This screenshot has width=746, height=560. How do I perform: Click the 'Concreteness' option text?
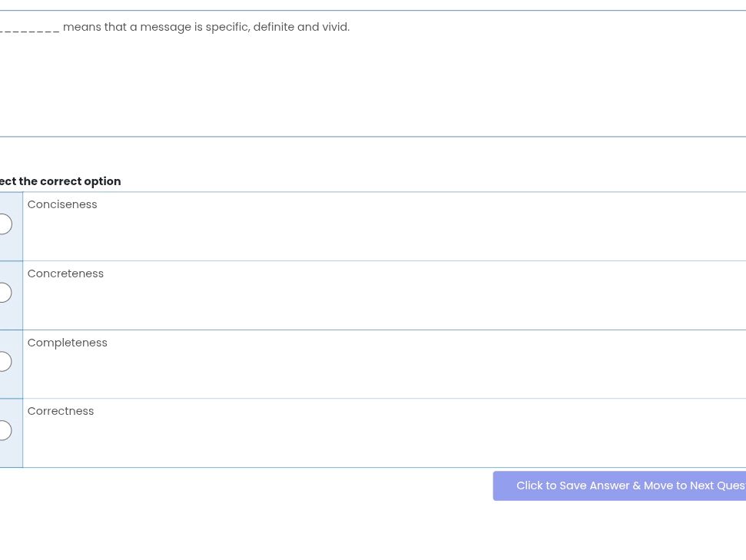pyautogui.click(x=65, y=273)
